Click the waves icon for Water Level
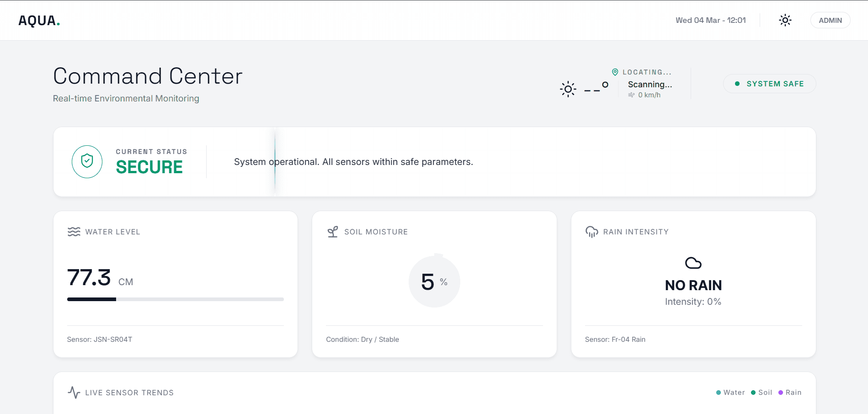Screen dimensions: 868x414 tap(74, 232)
